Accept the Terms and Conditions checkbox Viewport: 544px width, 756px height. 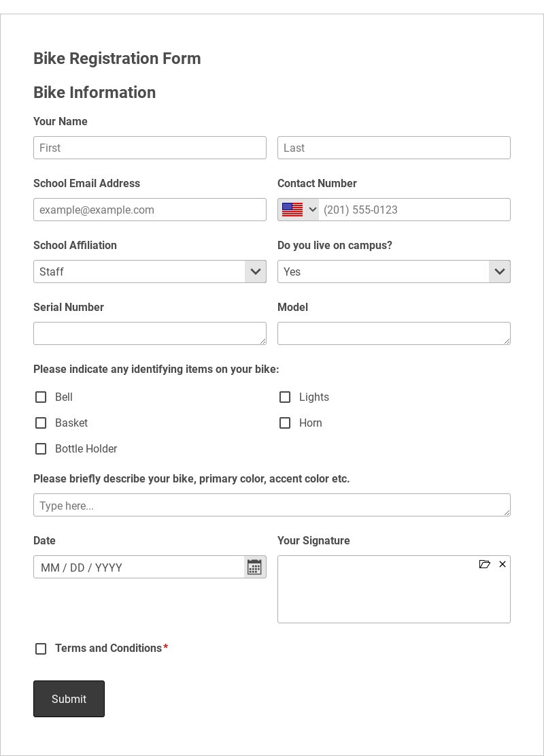coord(41,648)
